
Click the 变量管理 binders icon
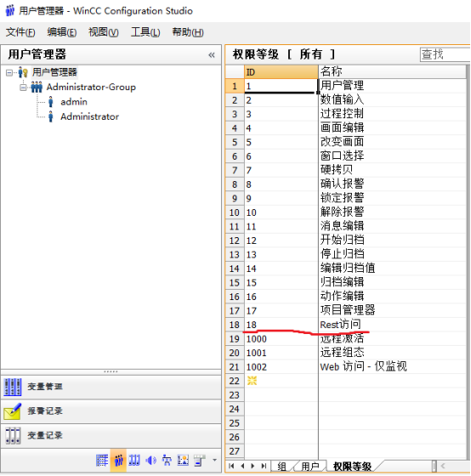[x=13, y=387]
